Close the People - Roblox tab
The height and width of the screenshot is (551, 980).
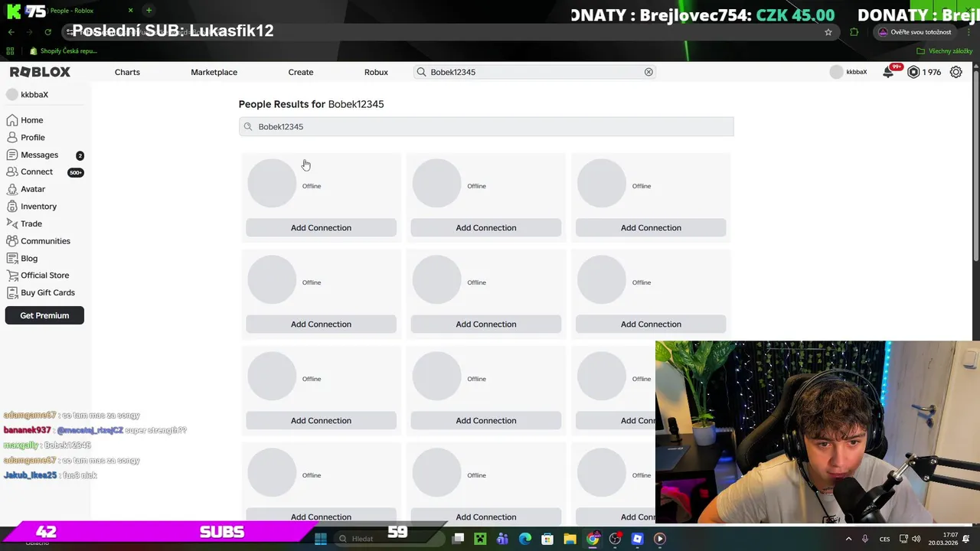[x=130, y=11]
